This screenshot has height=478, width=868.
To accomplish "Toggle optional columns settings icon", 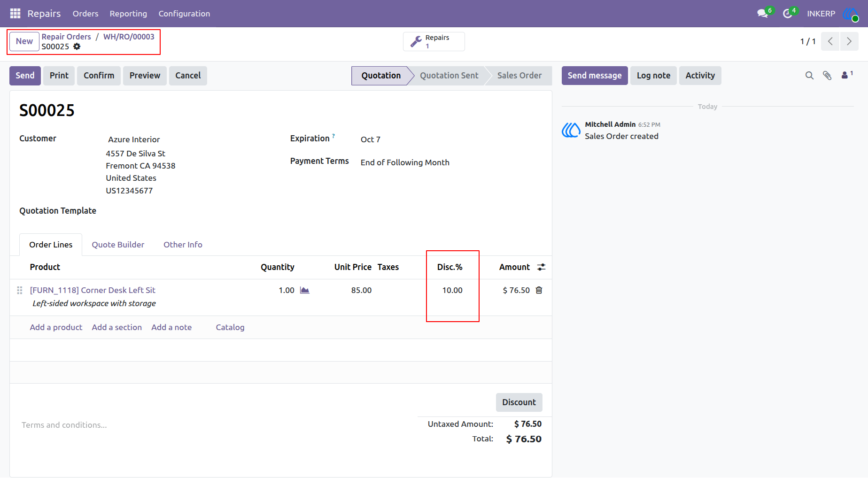I will tap(542, 267).
